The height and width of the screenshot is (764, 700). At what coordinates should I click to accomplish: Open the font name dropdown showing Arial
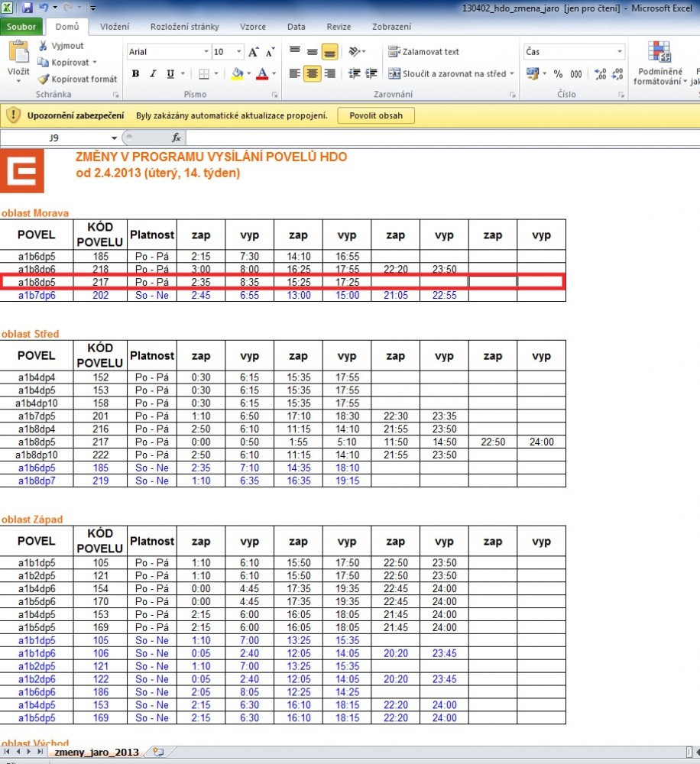click(206, 52)
